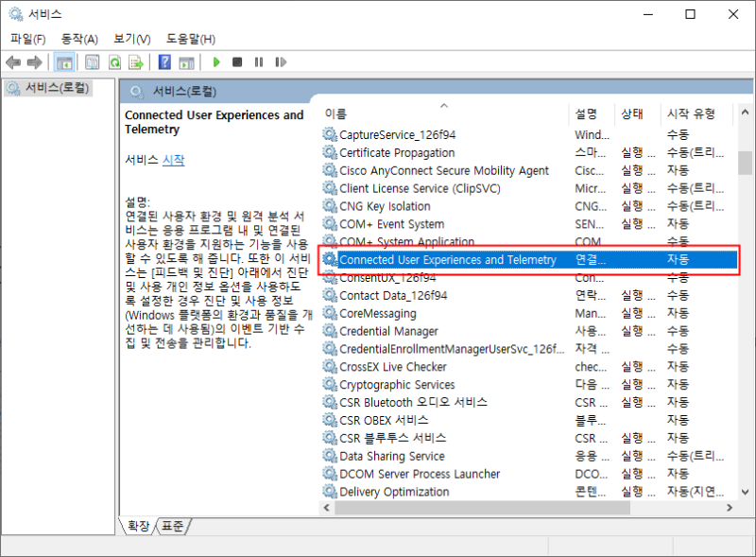Click 자동(지연... startup type of Delivery Optimization

(696, 492)
